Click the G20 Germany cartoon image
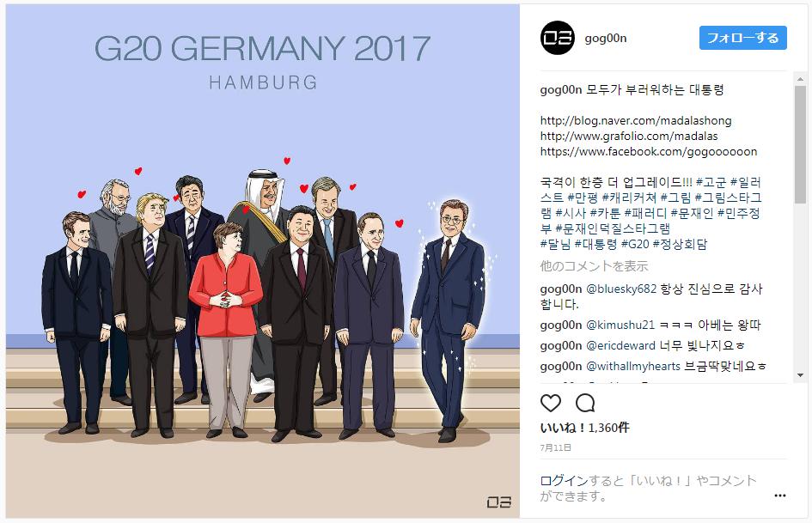Image resolution: width=812 pixels, height=523 pixels. click(263, 261)
